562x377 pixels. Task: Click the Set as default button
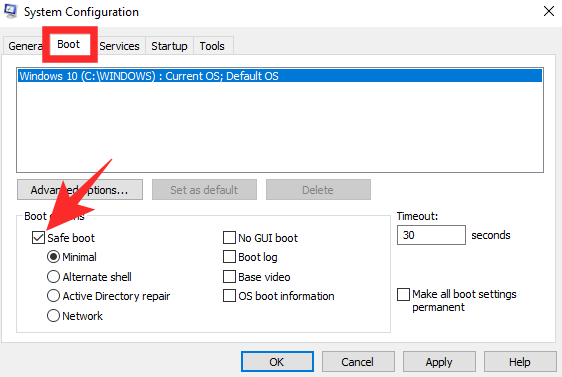204,190
